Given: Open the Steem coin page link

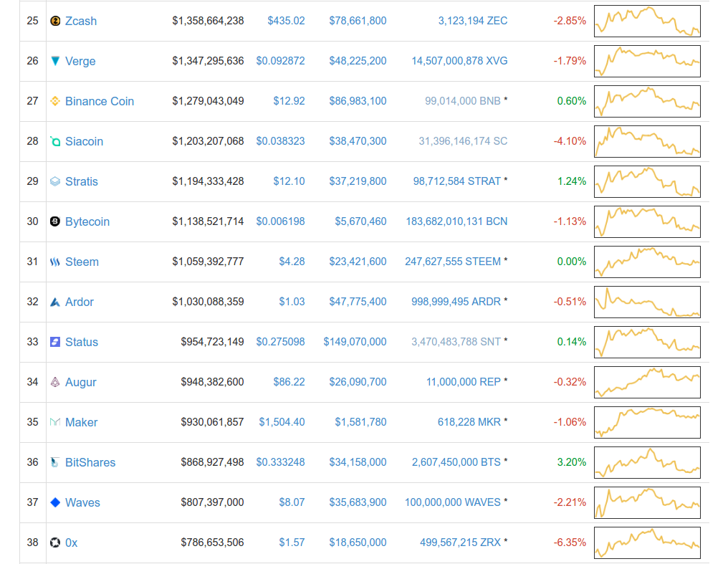Looking at the screenshot, I should pos(82,262).
